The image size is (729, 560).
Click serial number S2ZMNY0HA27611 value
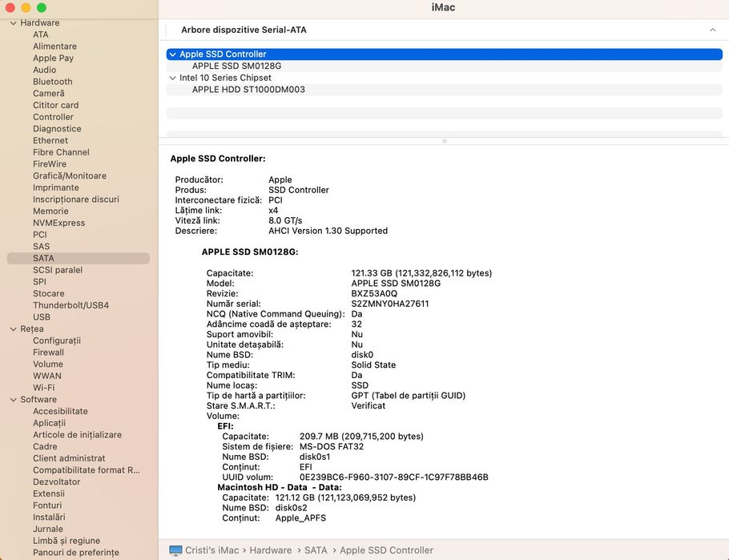tap(390, 304)
